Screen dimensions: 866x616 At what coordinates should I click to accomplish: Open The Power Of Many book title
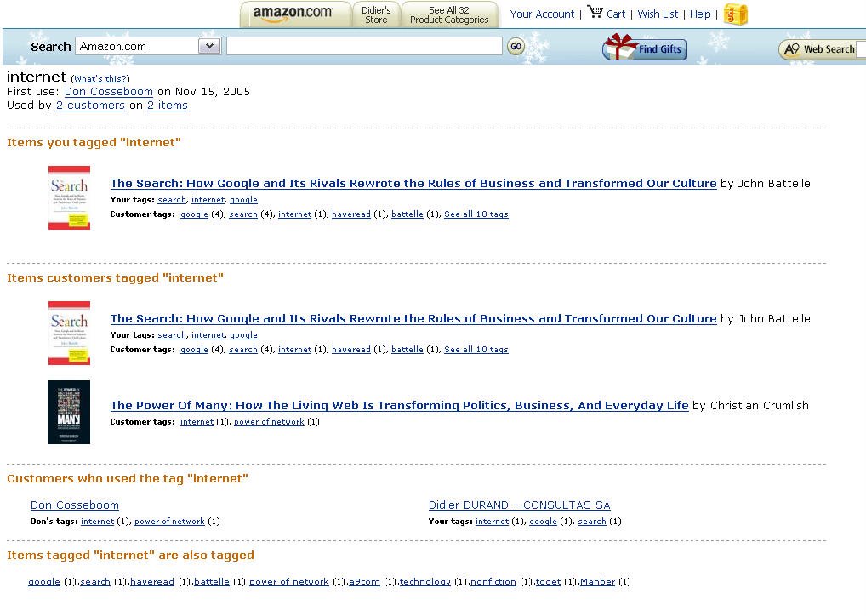pos(399,406)
